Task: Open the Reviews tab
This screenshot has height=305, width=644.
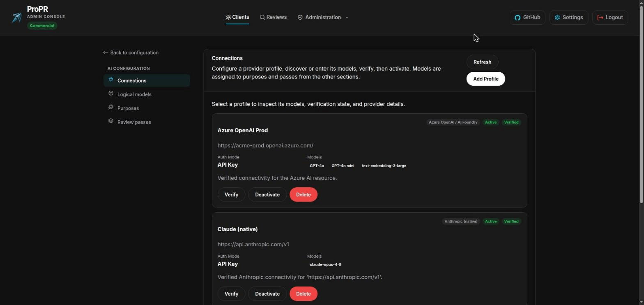Action: point(273,17)
